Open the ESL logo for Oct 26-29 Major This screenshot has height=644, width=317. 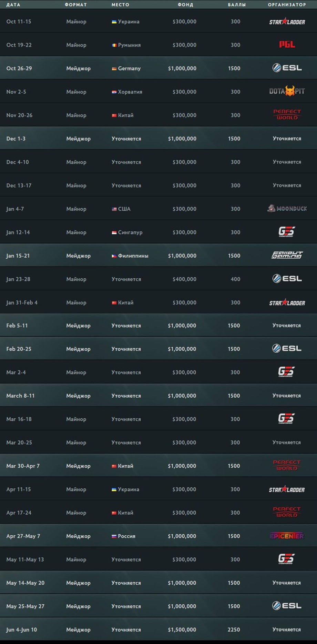(x=287, y=68)
